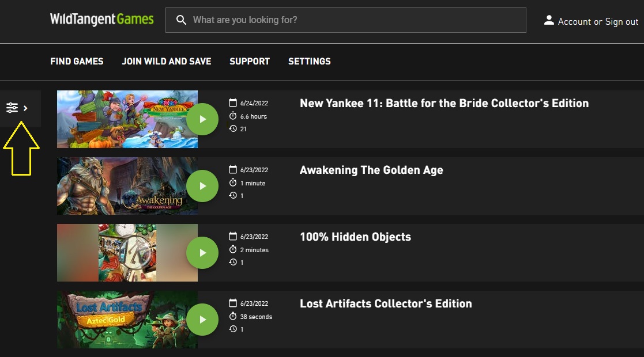Click the Account or Sign out link

pyautogui.click(x=598, y=22)
